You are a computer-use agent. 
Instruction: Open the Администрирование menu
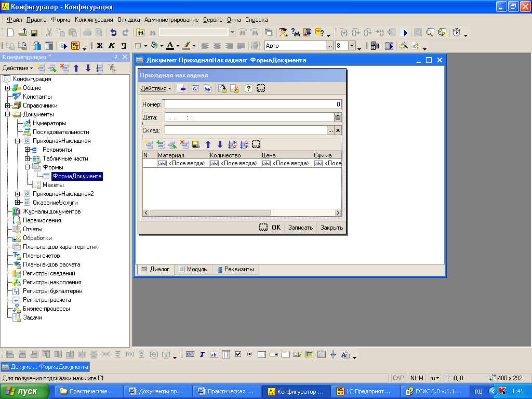171,20
